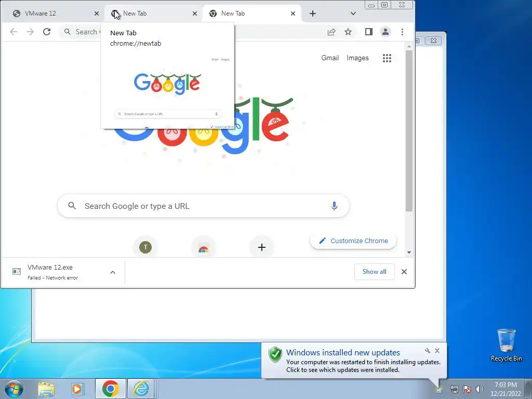This screenshot has height=399, width=532.
Task: Close the VMware 12 tab
Action: [97, 14]
